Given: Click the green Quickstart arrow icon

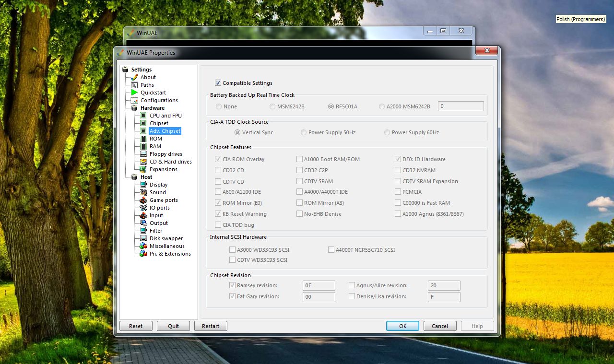Looking at the screenshot, I should [x=134, y=93].
